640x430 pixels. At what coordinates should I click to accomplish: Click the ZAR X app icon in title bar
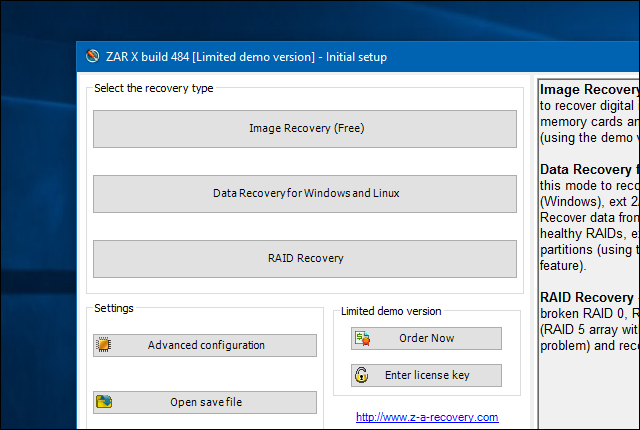[x=93, y=56]
